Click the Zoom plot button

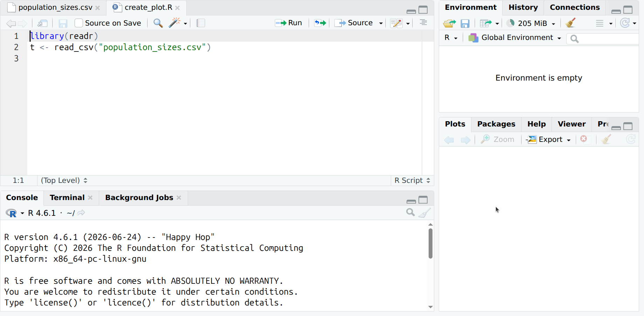498,139
